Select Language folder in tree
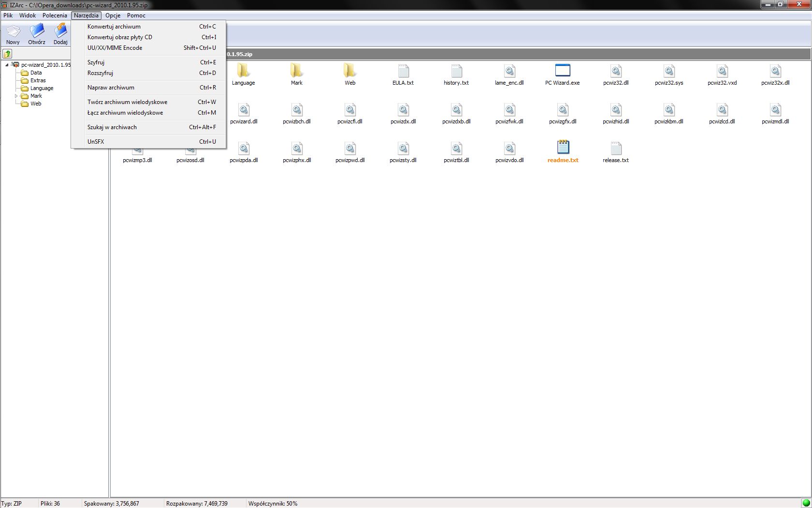The width and height of the screenshot is (812, 508). (42, 88)
